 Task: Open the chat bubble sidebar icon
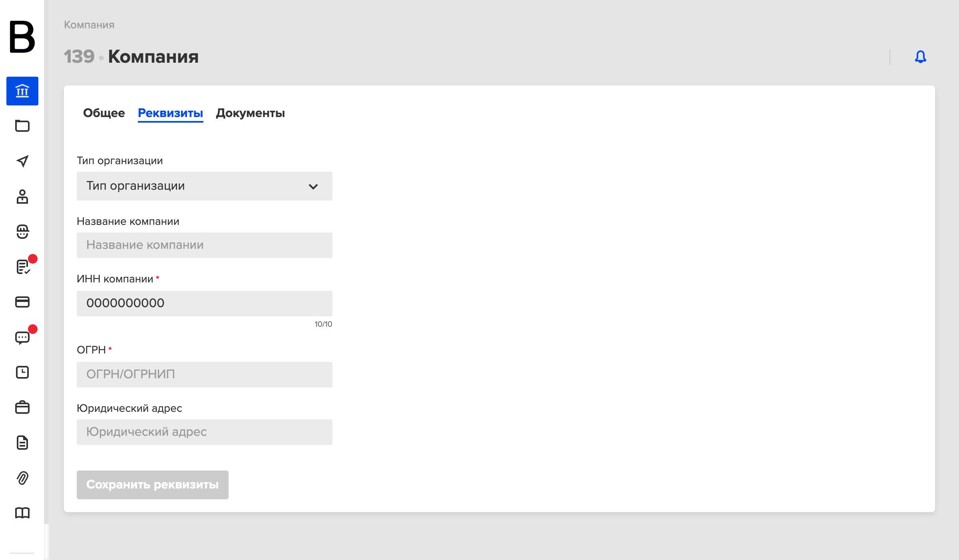(22, 338)
